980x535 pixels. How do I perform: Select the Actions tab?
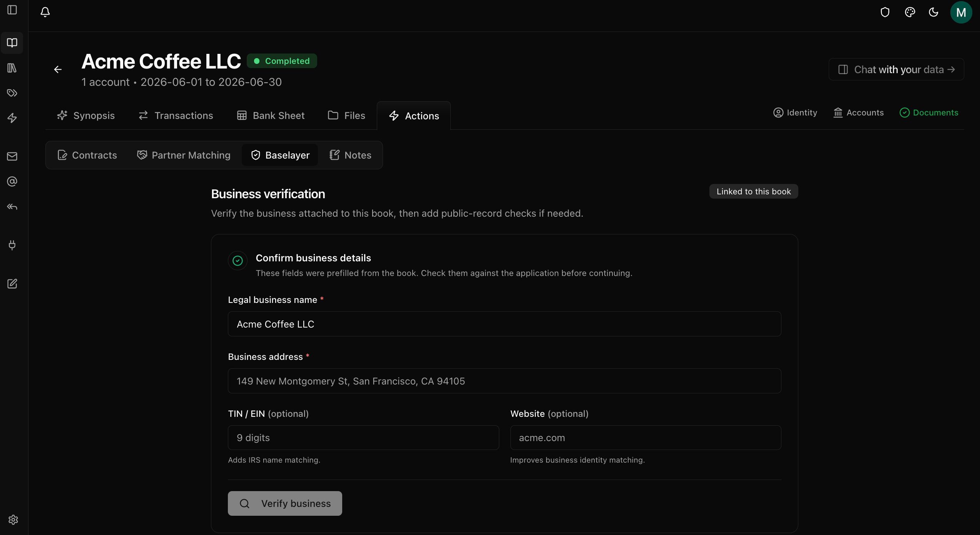coord(414,116)
